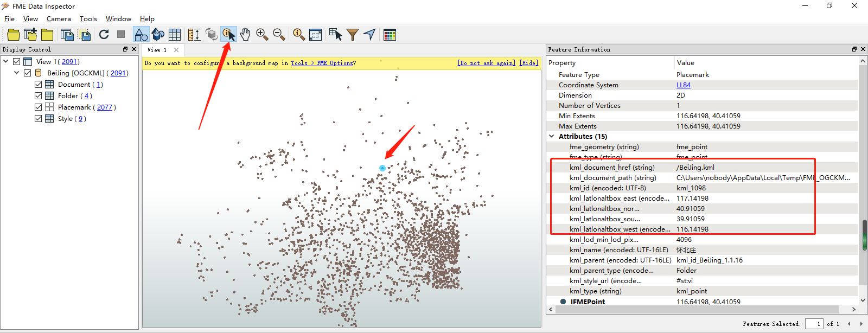The image size is (868, 333).
Task: Select the Orbit cube tool
Action: (x=212, y=35)
